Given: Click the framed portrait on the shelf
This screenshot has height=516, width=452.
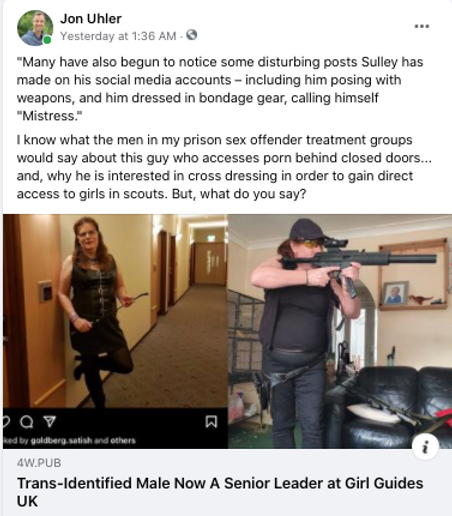Looking at the screenshot, I should pos(395,293).
